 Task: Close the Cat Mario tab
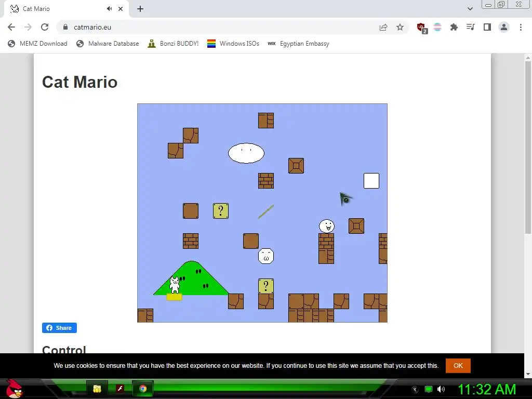(121, 9)
